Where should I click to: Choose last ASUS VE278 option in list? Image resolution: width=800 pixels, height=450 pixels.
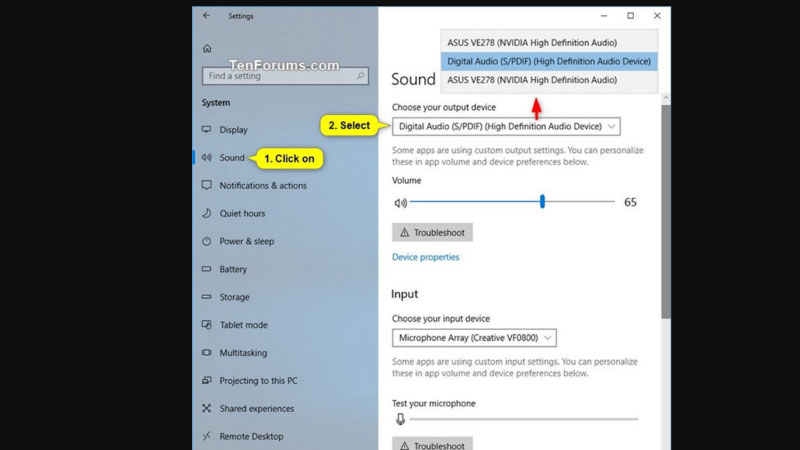[x=549, y=80]
